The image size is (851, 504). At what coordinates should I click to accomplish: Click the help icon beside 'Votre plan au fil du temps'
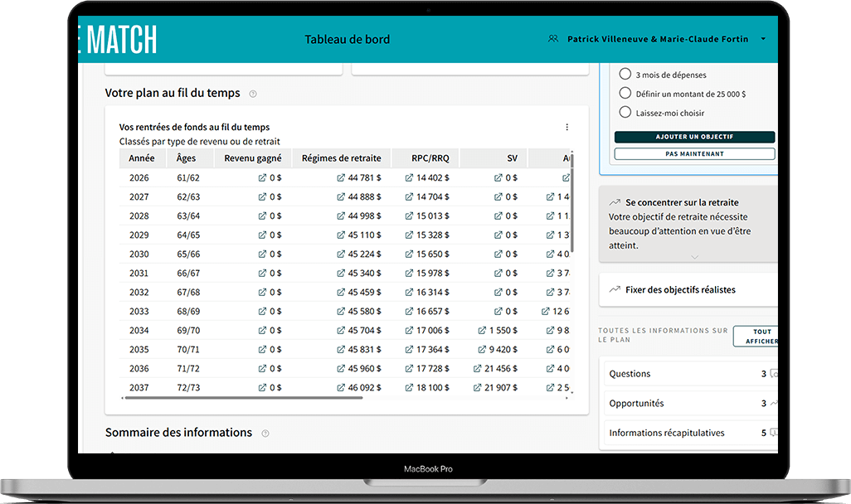(253, 94)
